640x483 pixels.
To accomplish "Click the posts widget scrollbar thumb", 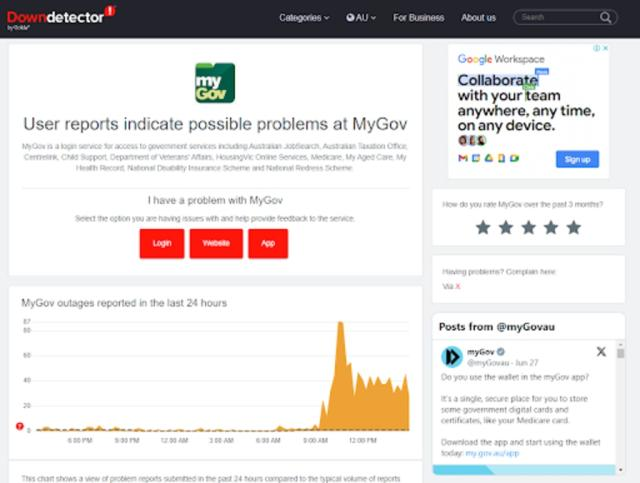I will (620, 353).
